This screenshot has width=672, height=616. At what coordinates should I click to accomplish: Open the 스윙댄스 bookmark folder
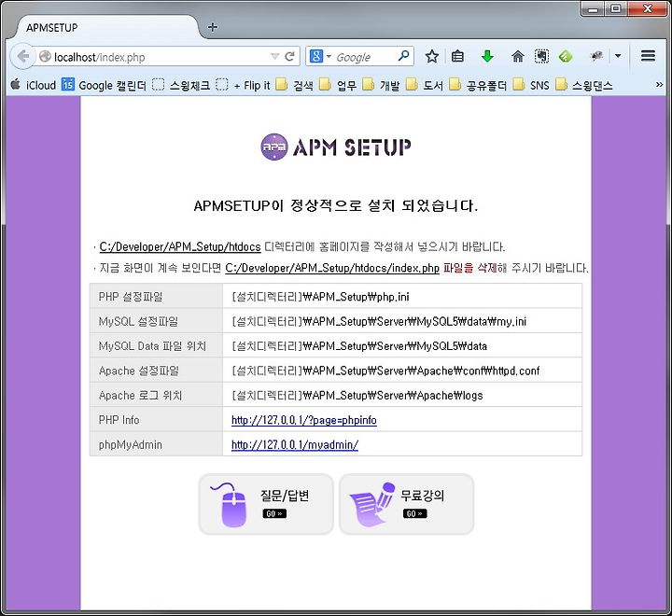coord(583,85)
